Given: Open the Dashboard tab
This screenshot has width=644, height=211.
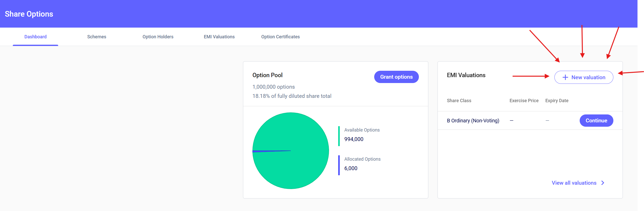Looking at the screenshot, I should click(35, 37).
